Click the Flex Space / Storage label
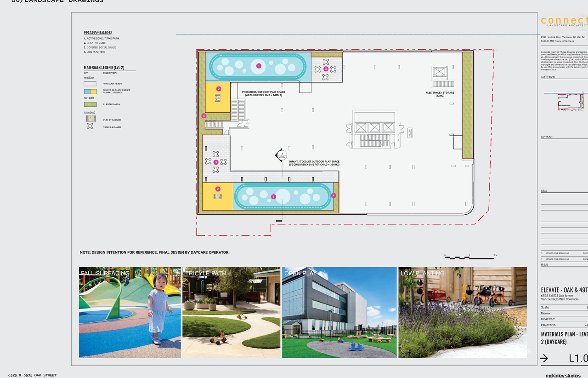Viewport: 588px width, 378px height. click(x=440, y=94)
